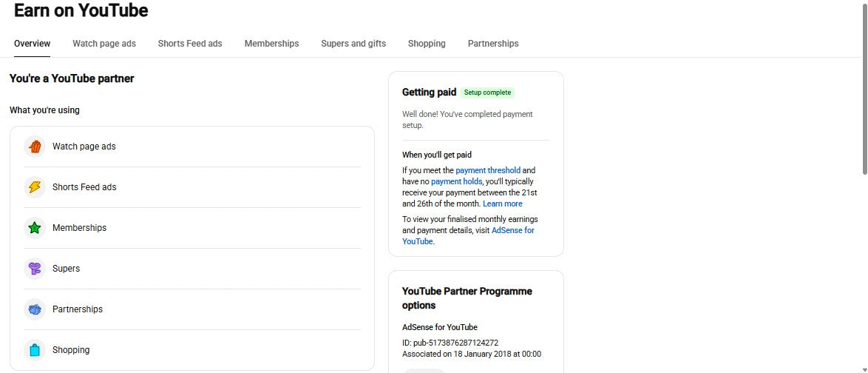Click the 'You're a YouTube partner' heading
The image size is (868, 373).
click(72, 78)
